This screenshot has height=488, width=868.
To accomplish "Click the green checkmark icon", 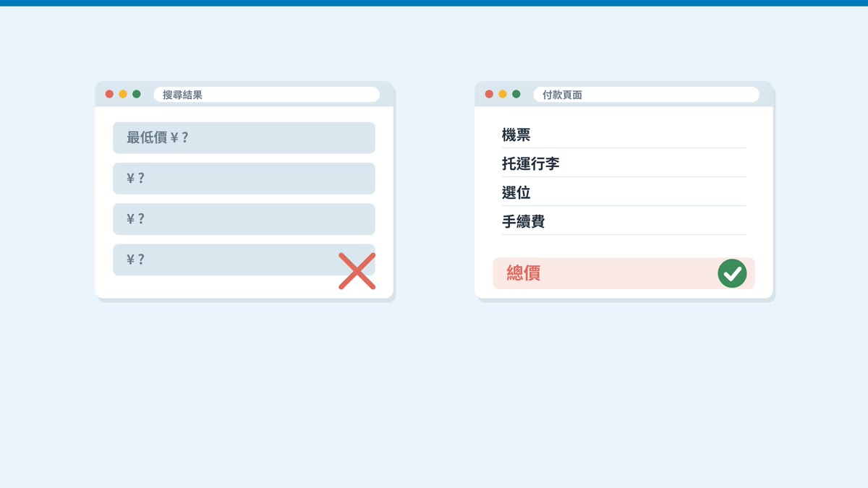I will pos(732,273).
